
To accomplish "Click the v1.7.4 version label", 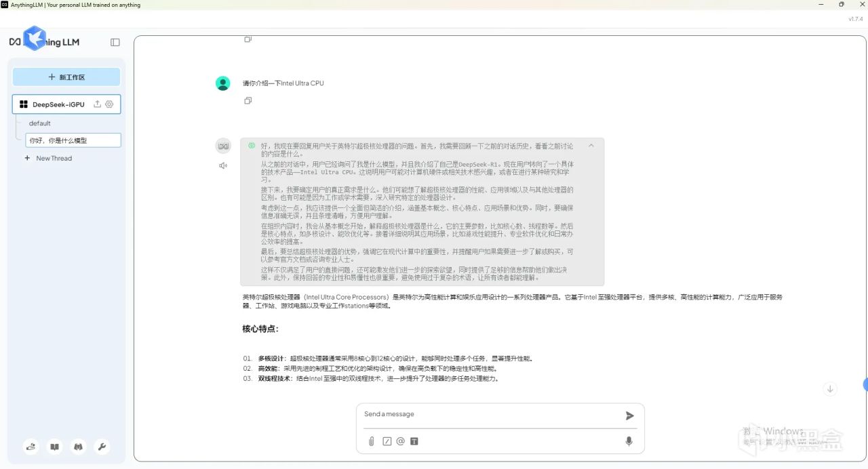I will (855, 19).
